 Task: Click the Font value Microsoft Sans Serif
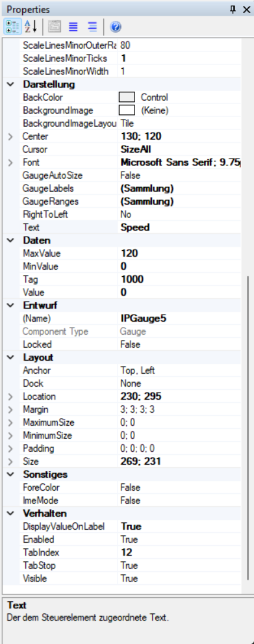181,162
